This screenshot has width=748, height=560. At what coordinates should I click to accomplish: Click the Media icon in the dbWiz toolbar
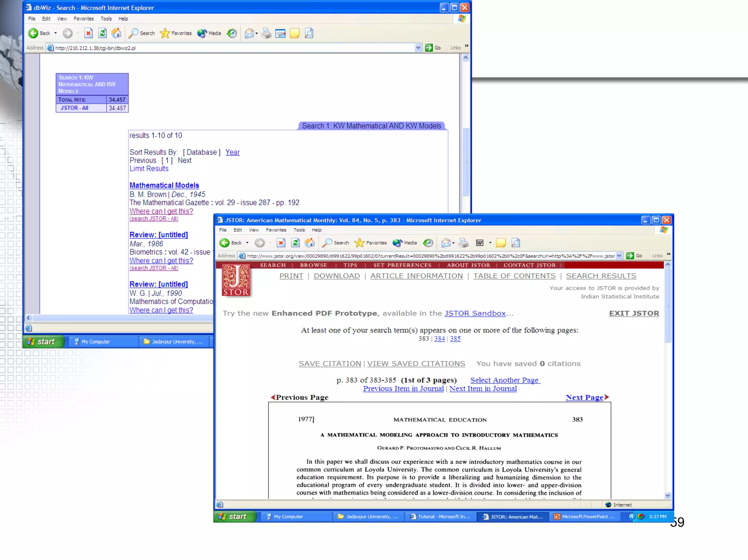pyautogui.click(x=202, y=33)
